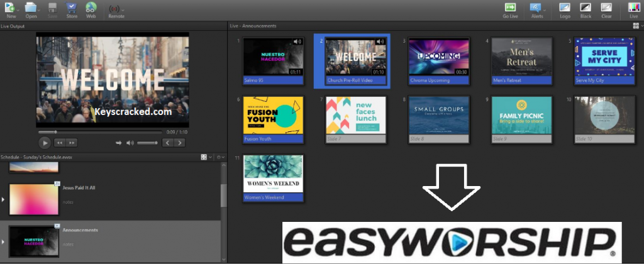The height and width of the screenshot is (264, 644).
Task: Open the Store shopping cart icon
Action: tap(72, 8)
